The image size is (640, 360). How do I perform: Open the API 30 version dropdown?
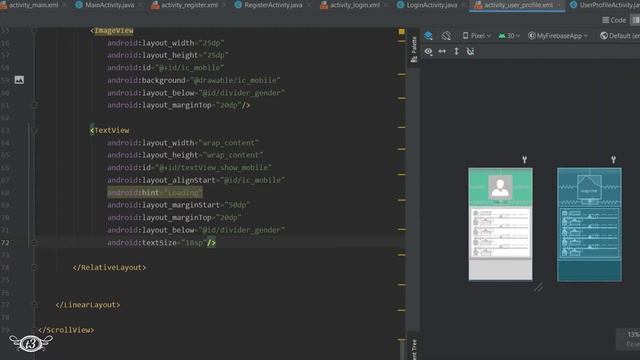tap(509, 36)
